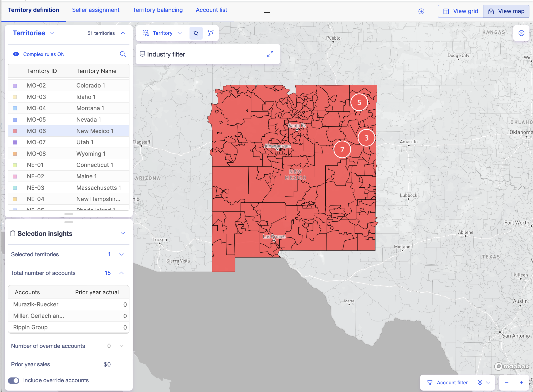Expand Number of override accounts chevron
This screenshot has height=392, width=533.
121,346
